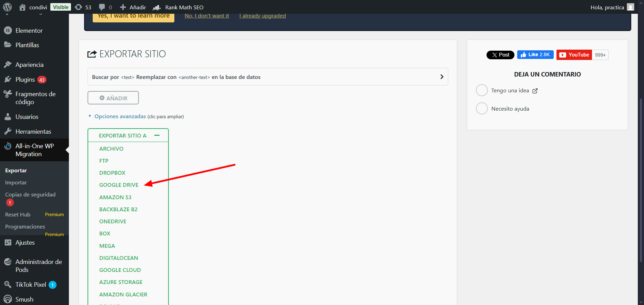This screenshot has height=305, width=644.
Task: Click the Smush icon
Action: click(8, 299)
